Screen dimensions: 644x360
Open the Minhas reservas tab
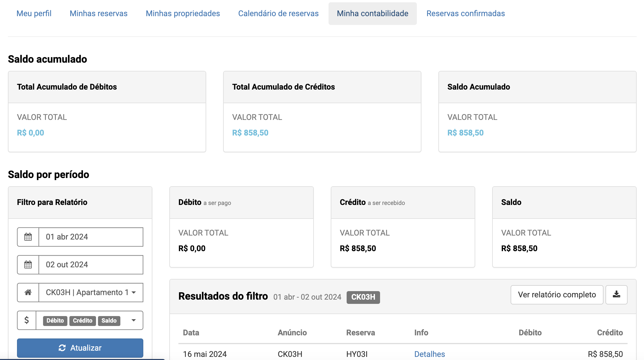pos(99,13)
